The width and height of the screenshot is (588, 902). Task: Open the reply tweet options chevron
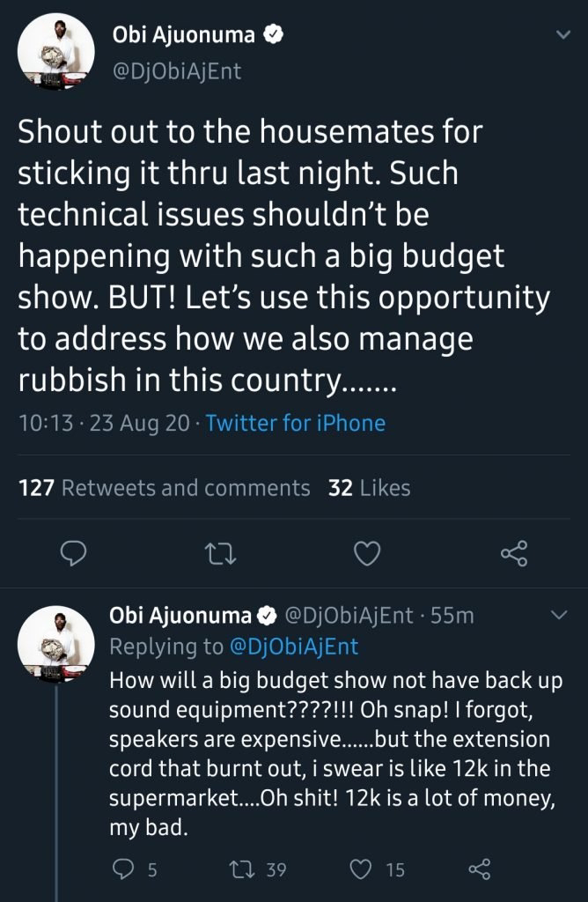point(558,617)
